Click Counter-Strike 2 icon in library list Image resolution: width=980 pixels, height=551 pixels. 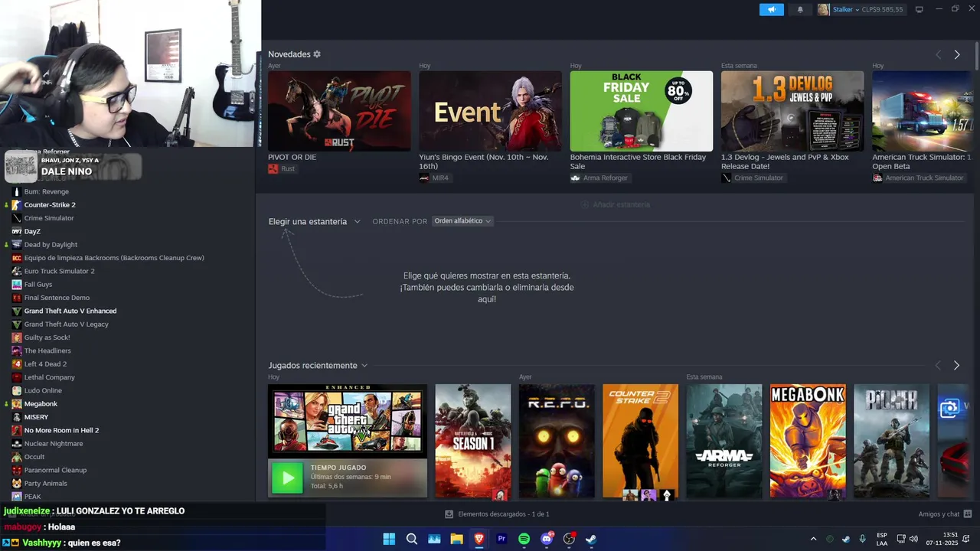[17, 205]
